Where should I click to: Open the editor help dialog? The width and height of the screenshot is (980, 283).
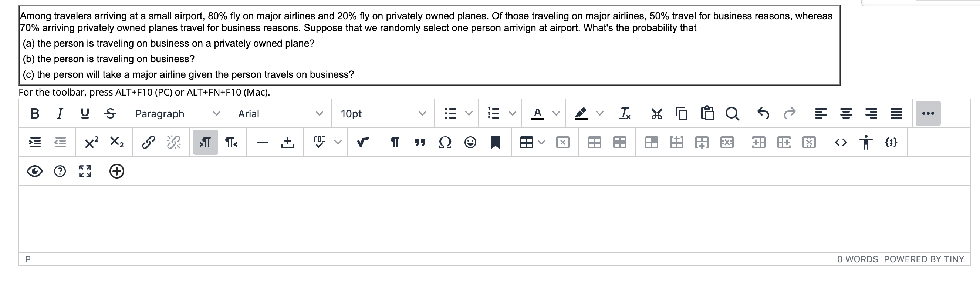[x=59, y=172]
